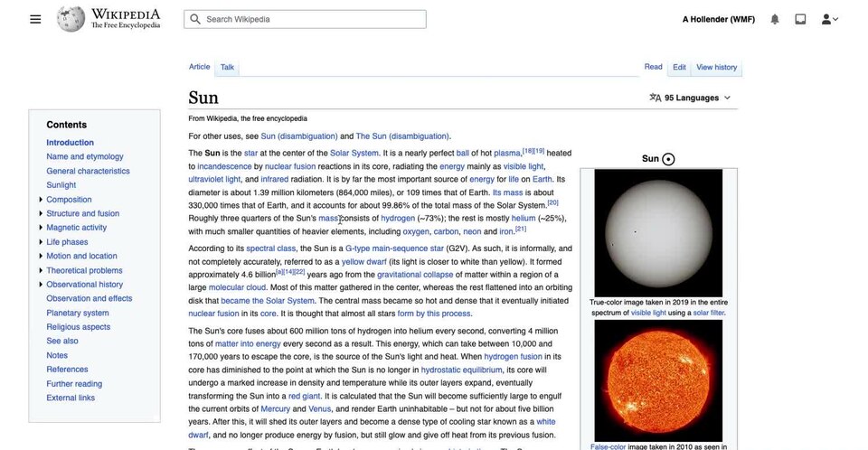Open the true-color Sun image
Viewport: 868px width, 450px height.
pos(658,233)
